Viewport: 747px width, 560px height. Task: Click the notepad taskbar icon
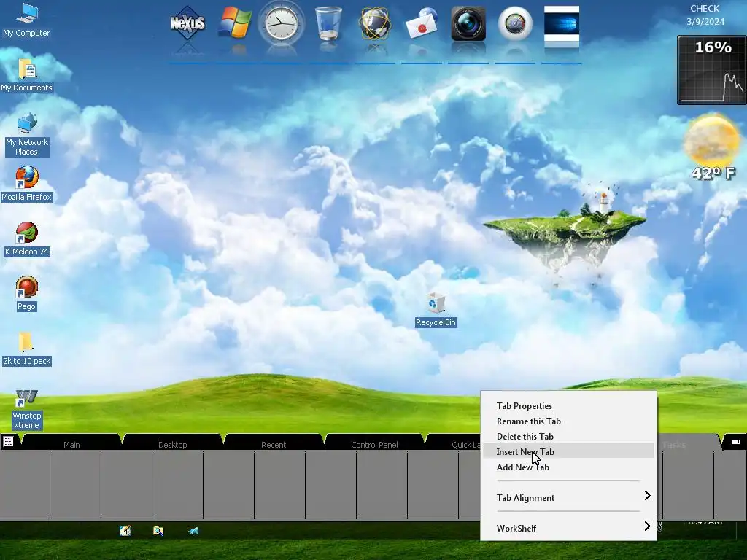pyautogui.click(x=125, y=531)
